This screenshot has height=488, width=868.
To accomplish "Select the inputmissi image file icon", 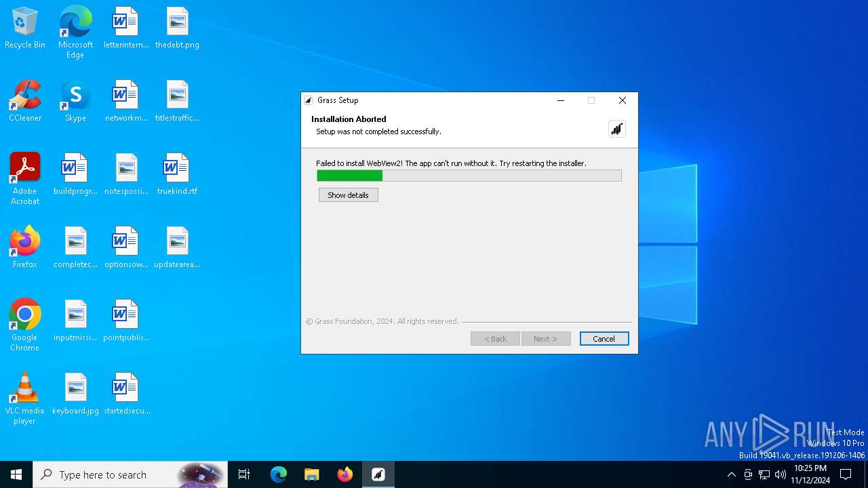I will click(75, 321).
